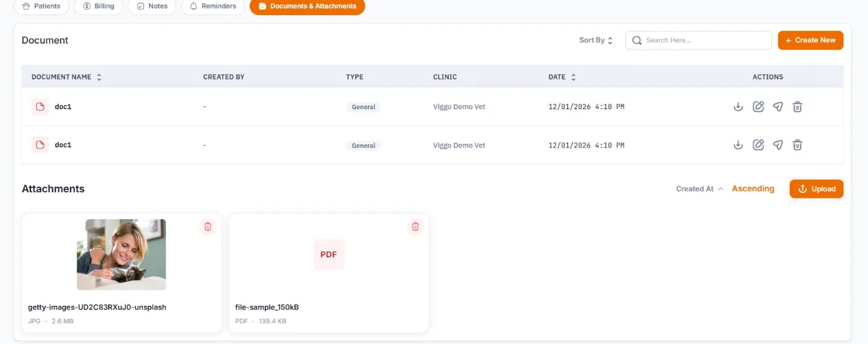
Task: Click the date in the first doc1 row
Action: point(586,107)
